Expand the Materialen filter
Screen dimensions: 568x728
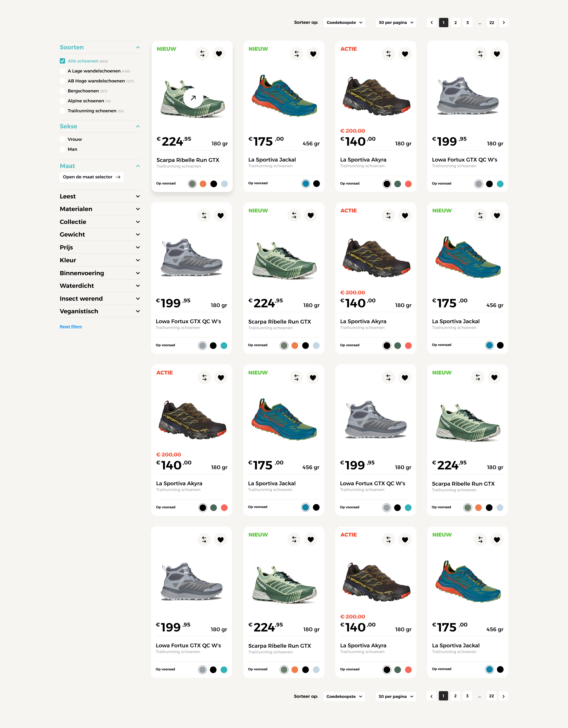(100, 209)
